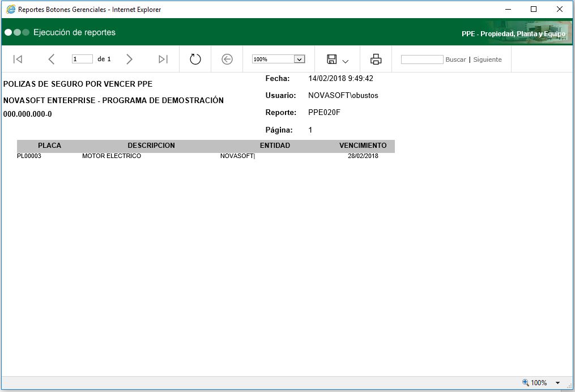The height and width of the screenshot is (392, 575).
Task: Select the DESCRIPCION column header
Action: (151, 146)
